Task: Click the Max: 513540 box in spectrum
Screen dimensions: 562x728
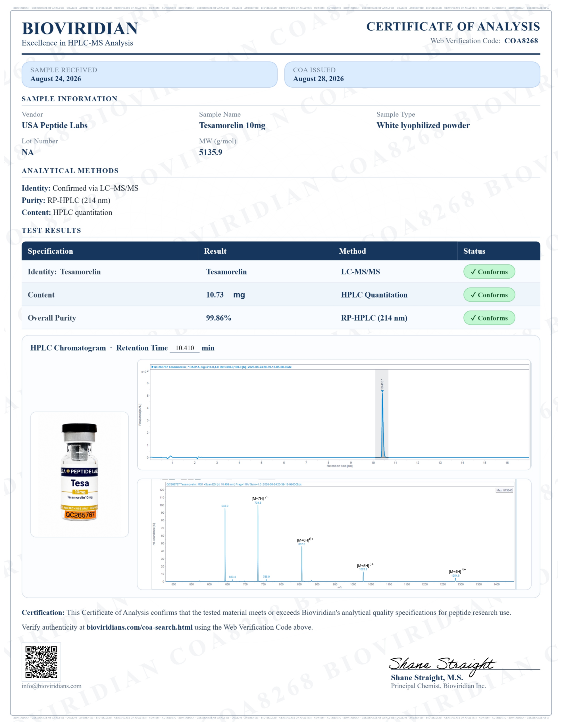Action: 504,490
